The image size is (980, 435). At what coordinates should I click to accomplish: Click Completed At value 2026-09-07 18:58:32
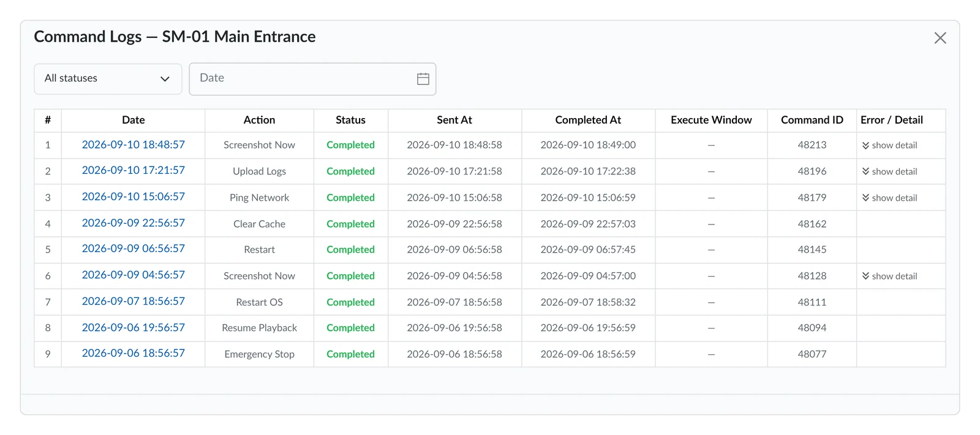588,303
